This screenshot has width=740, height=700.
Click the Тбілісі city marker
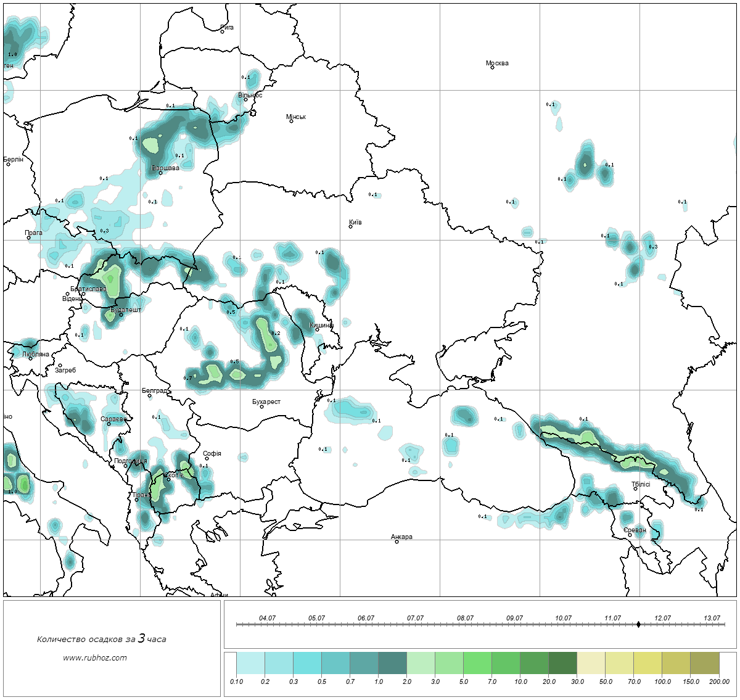[x=635, y=489]
